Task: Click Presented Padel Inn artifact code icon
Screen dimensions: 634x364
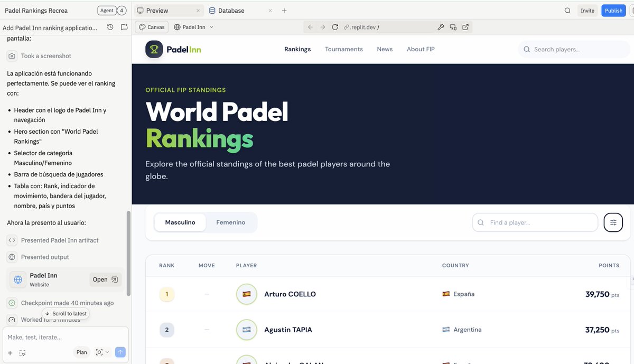Action: click(12, 240)
